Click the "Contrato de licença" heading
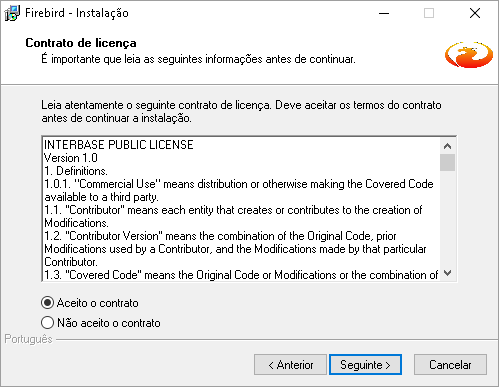 [81, 43]
